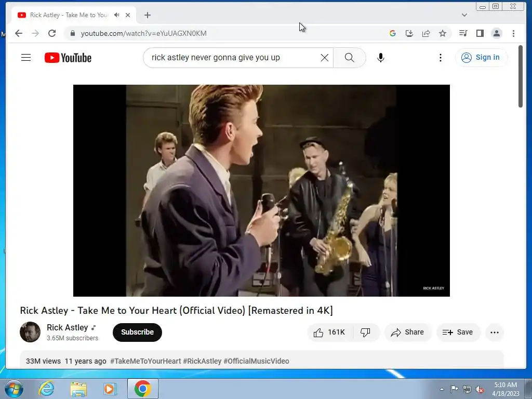Subscribe to Rick Astley channel
Viewport: 532px width, 399px height.
pos(137,332)
